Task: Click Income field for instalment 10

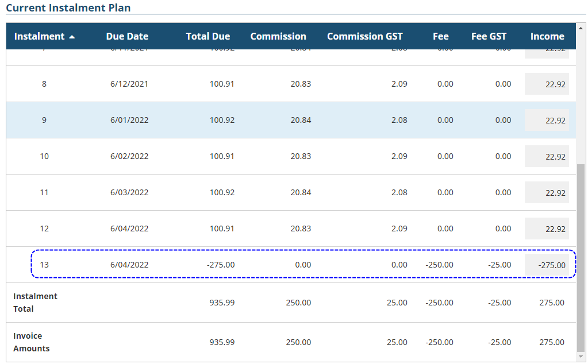Action: pos(547,157)
